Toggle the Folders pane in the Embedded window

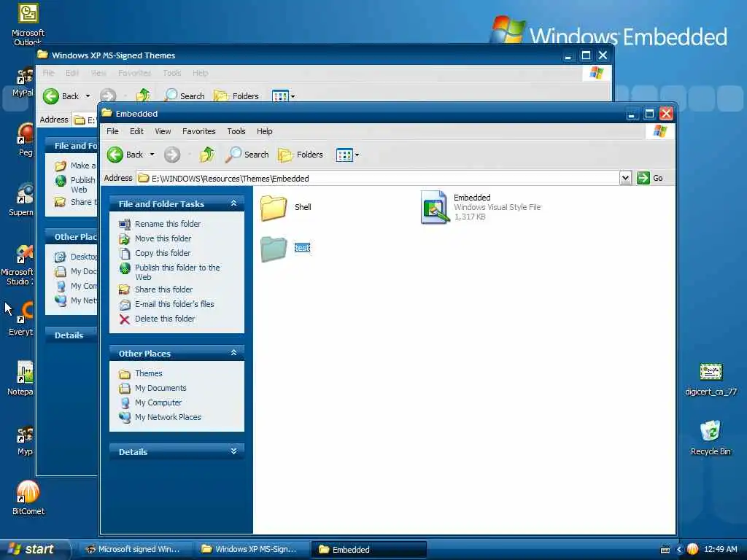click(301, 155)
